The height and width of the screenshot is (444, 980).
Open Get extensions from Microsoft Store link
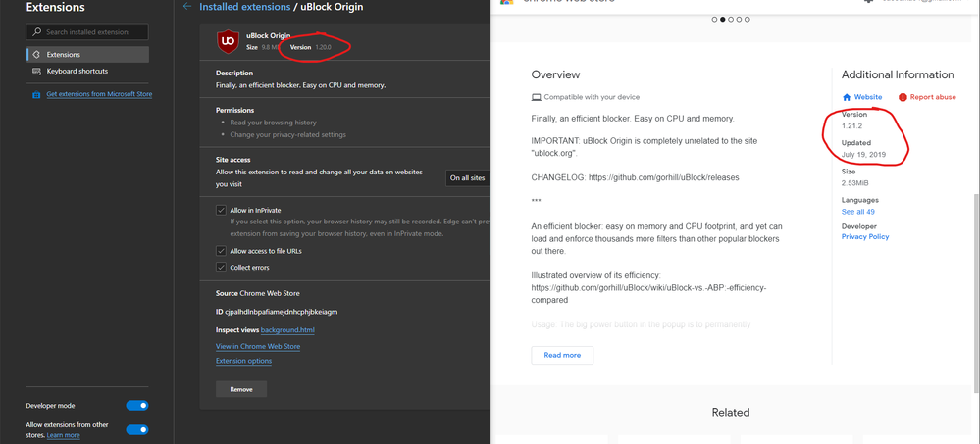click(x=99, y=94)
